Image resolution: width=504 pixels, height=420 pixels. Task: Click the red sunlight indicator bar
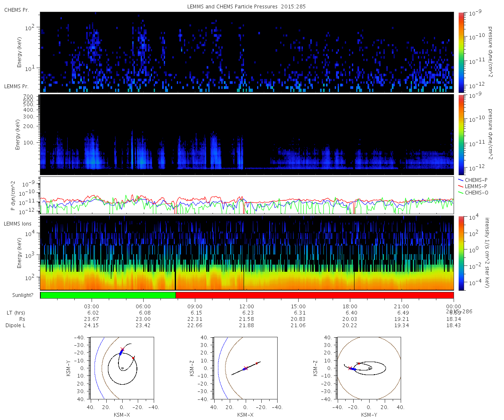tap(314, 295)
